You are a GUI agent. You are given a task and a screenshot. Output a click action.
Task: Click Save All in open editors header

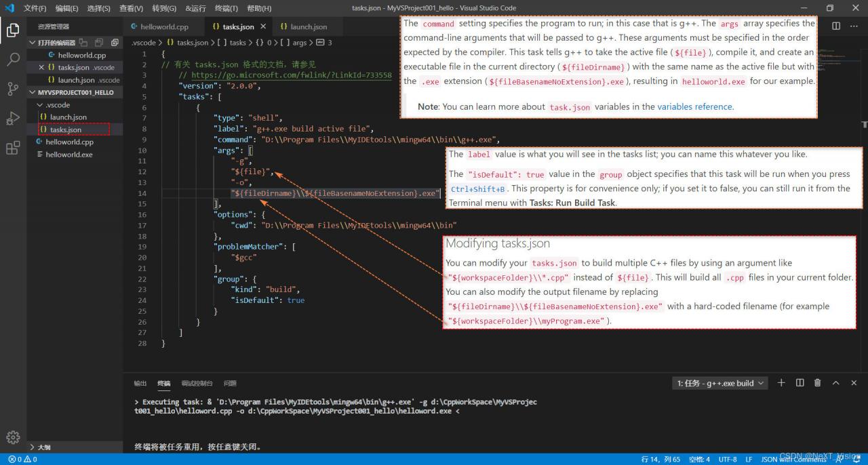click(x=99, y=43)
